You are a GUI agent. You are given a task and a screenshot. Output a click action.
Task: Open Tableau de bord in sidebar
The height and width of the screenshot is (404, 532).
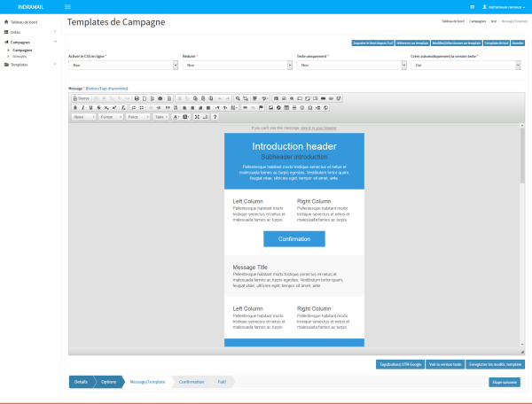point(27,21)
